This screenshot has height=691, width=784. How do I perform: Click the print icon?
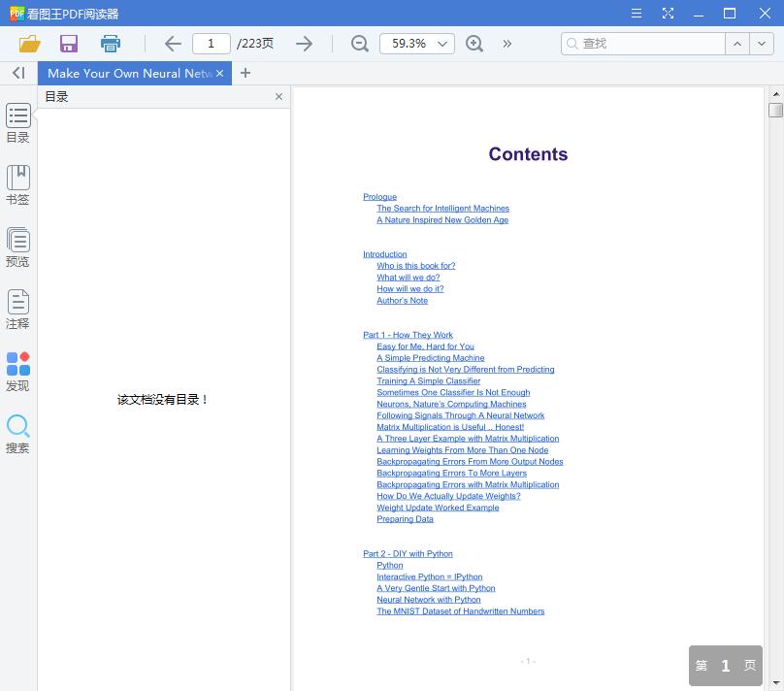pyautogui.click(x=111, y=44)
